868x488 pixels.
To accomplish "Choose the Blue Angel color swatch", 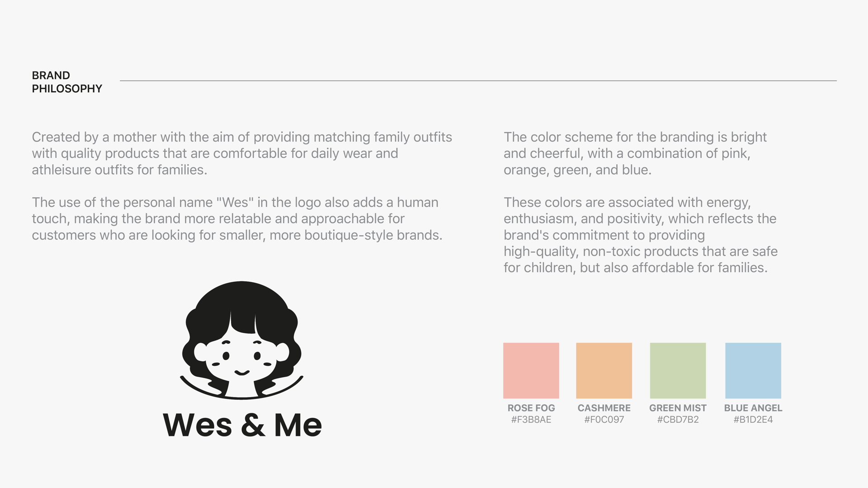I will (x=753, y=370).
